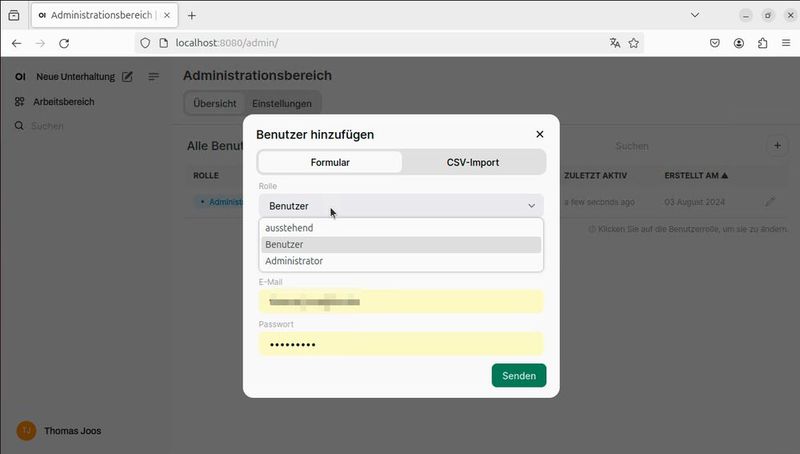Click the browser translate page icon
Viewport: 800px width, 454px height.
(x=615, y=43)
